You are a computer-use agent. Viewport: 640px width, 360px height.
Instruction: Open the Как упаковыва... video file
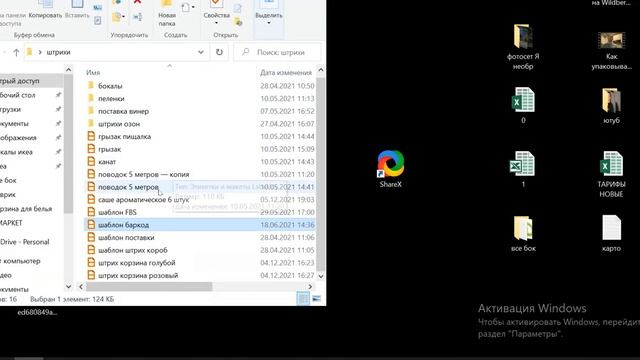click(611, 51)
